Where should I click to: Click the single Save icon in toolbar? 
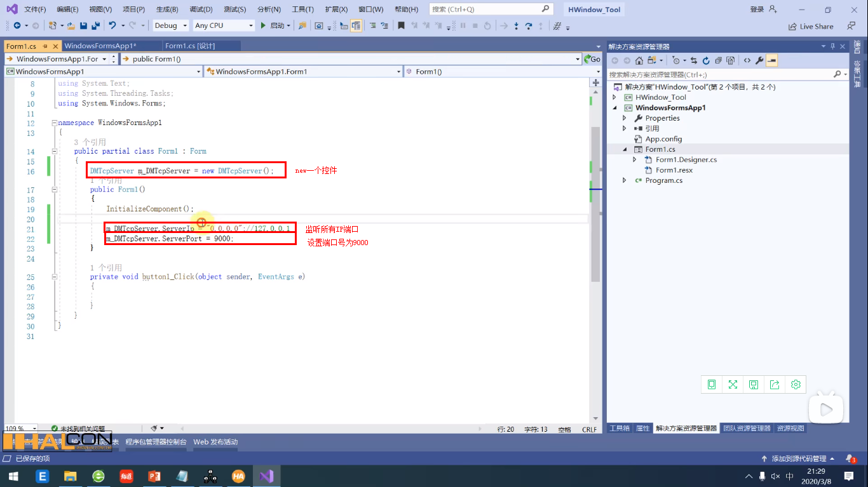click(x=84, y=26)
